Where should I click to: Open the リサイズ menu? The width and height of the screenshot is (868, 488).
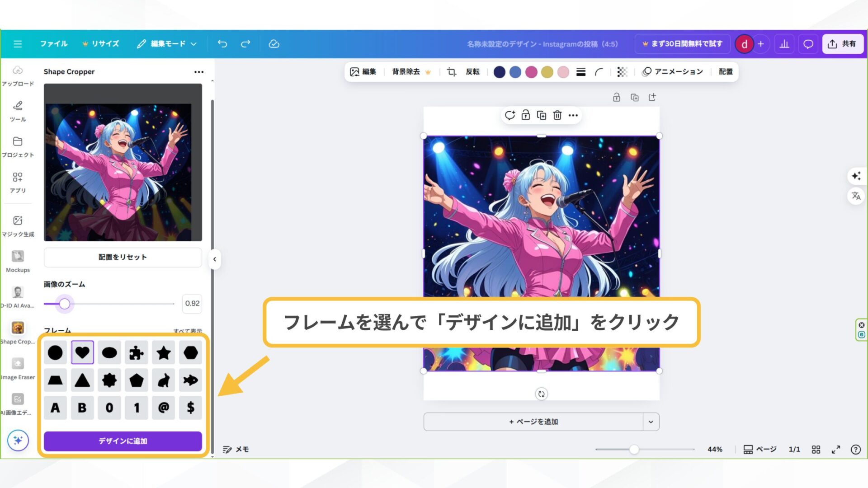[x=104, y=43]
